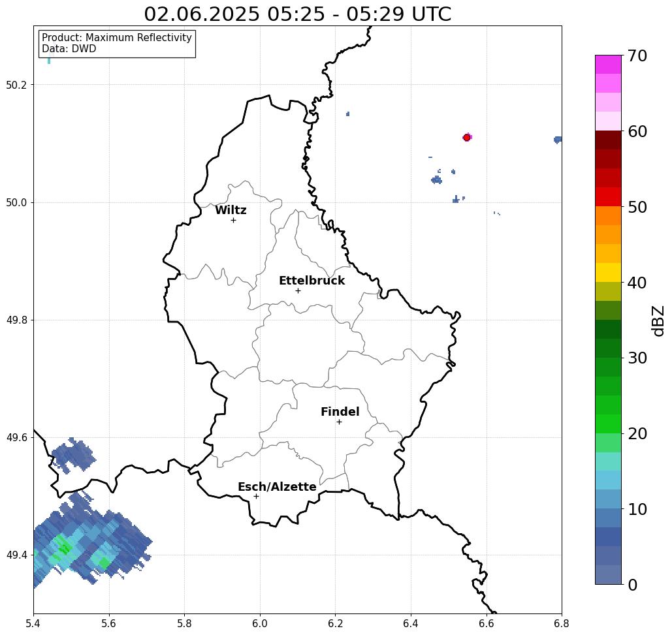
Task: Click the Findel station label
Action: (340, 412)
